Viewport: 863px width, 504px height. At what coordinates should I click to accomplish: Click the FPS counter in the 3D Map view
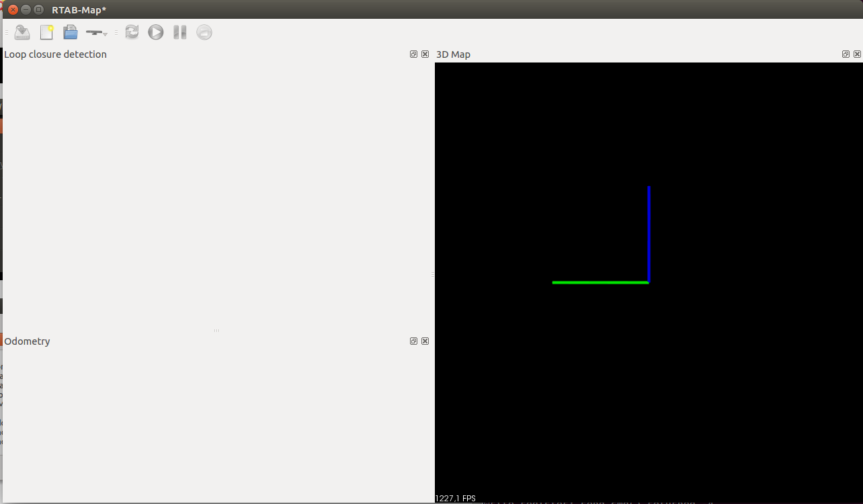pyautogui.click(x=455, y=498)
